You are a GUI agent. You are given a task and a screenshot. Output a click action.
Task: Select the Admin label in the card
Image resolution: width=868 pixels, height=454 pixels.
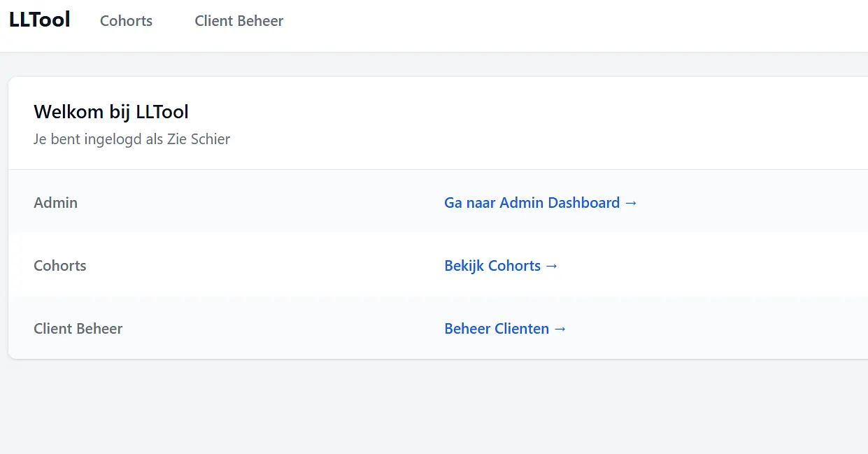[55, 203]
